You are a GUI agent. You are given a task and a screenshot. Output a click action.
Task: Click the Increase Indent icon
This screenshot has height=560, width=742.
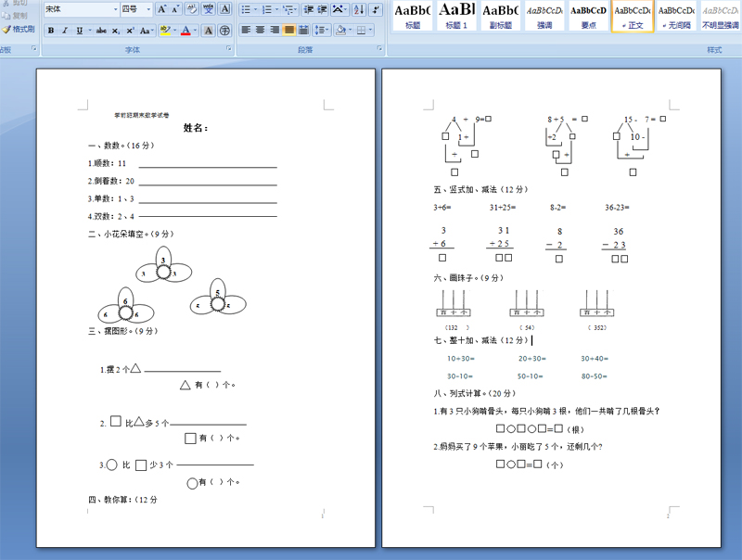[x=322, y=9]
